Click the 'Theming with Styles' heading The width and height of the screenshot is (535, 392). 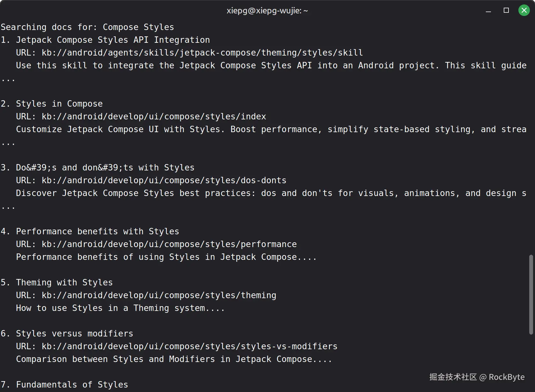click(x=64, y=283)
